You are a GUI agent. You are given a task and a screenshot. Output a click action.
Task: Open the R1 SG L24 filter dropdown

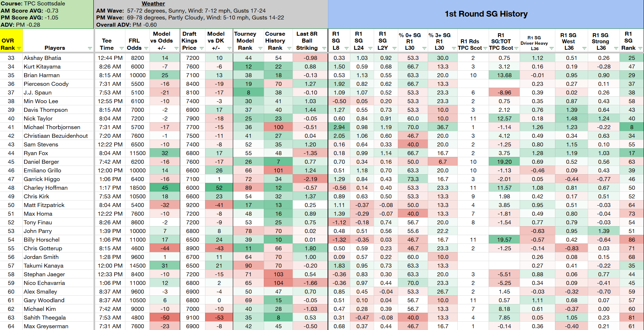click(370, 48)
